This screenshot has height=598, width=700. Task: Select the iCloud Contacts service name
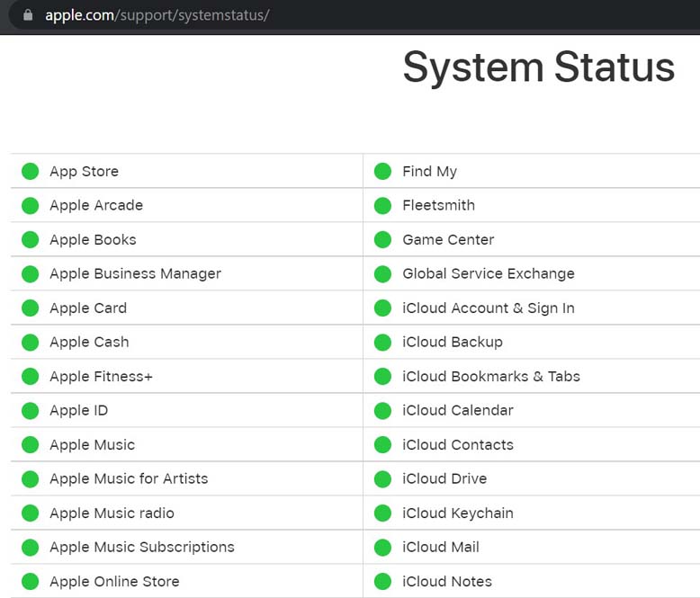tap(458, 444)
